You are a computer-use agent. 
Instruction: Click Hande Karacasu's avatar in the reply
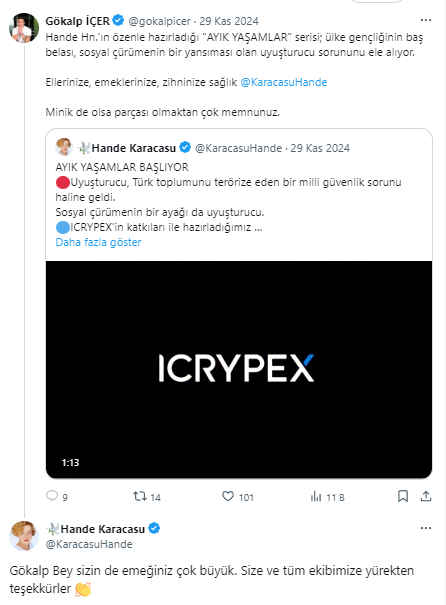pos(24,536)
